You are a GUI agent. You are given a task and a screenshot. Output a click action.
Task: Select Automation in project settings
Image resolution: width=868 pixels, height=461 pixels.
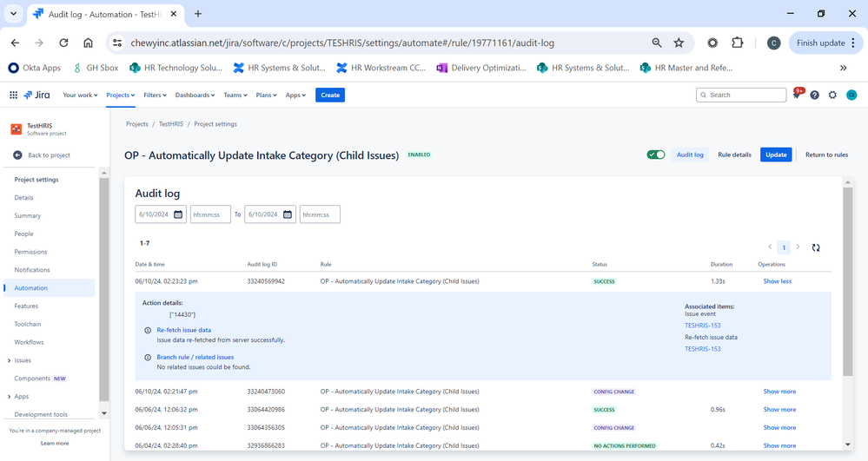click(49, 287)
